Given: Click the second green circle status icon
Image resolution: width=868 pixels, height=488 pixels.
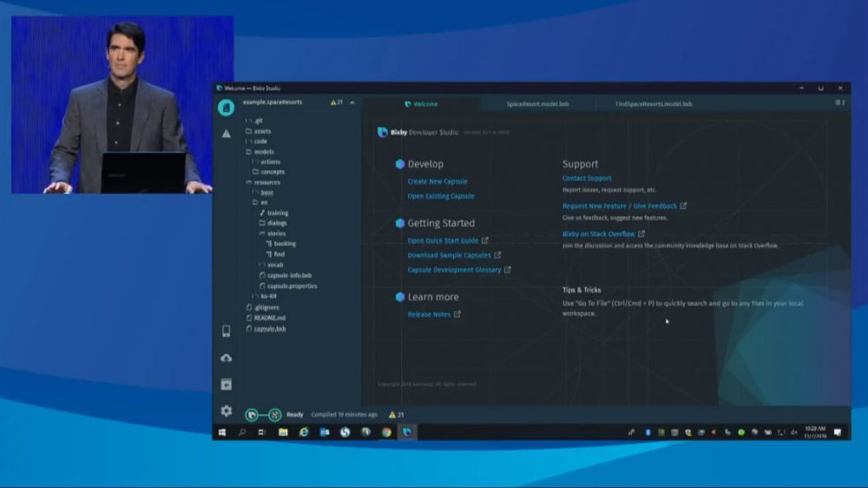Looking at the screenshot, I should pos(275,414).
